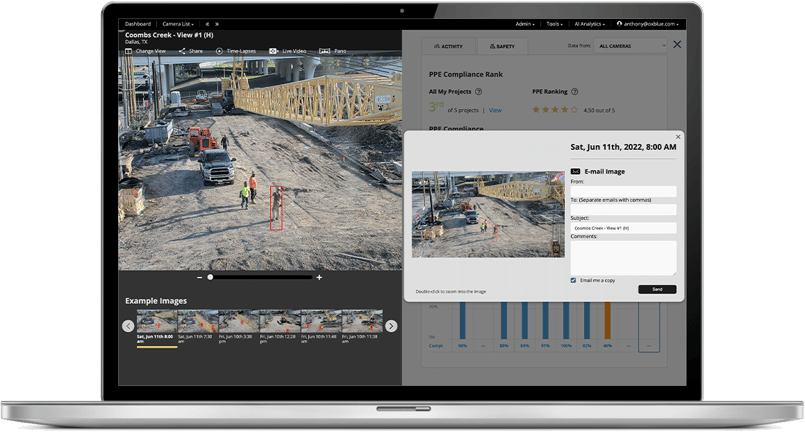Adjust the image zoom slider handle
The image size is (805, 436).
[210, 277]
